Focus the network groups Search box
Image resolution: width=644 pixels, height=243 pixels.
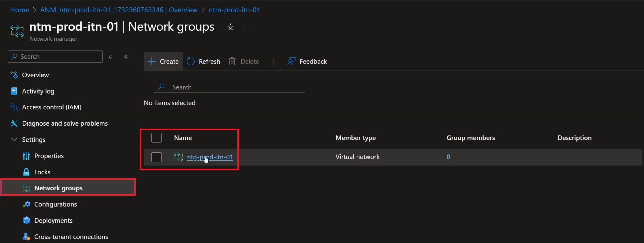229,87
